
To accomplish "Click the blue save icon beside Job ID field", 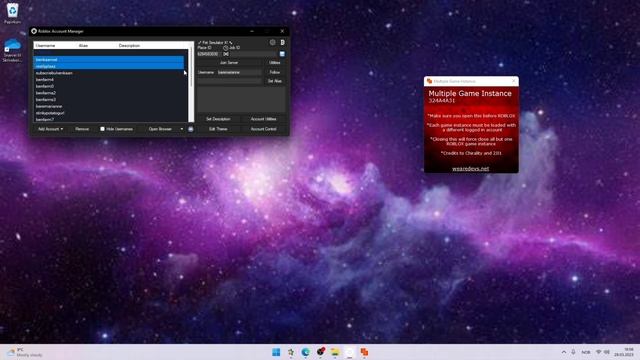I will tap(282, 54).
